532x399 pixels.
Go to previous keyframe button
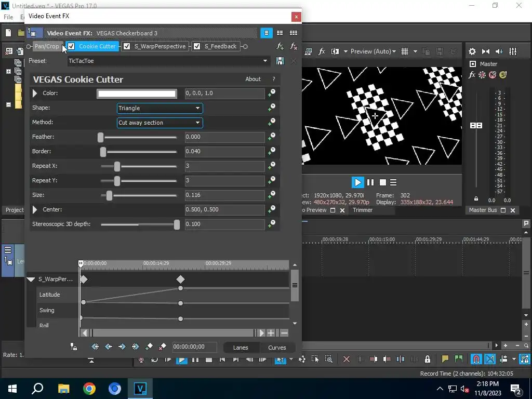[109, 347]
